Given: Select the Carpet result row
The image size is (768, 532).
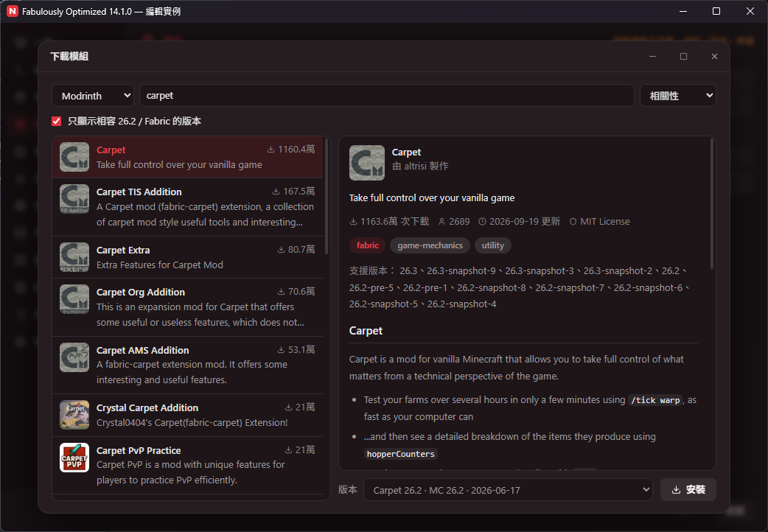Looking at the screenshot, I should pyautogui.click(x=188, y=157).
